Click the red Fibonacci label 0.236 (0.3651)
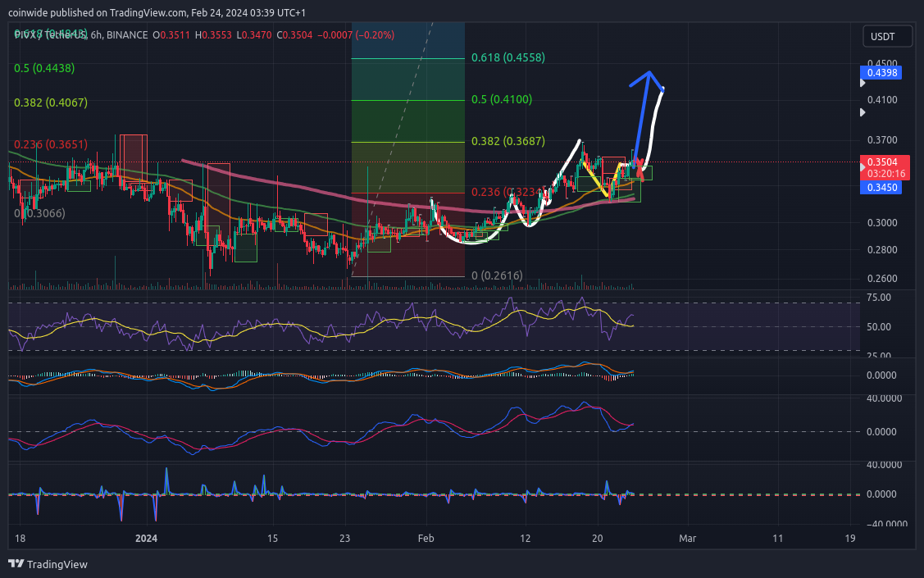Screen dimensions: 924x578 click(x=51, y=144)
